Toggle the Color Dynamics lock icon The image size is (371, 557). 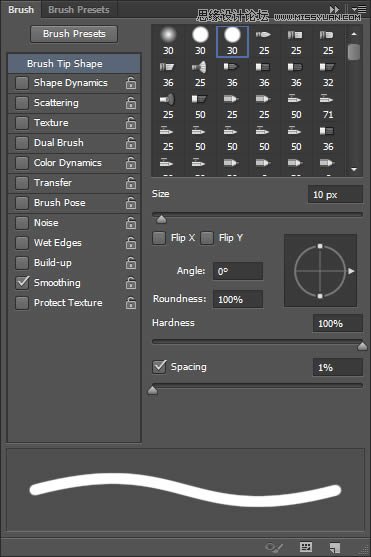point(131,163)
